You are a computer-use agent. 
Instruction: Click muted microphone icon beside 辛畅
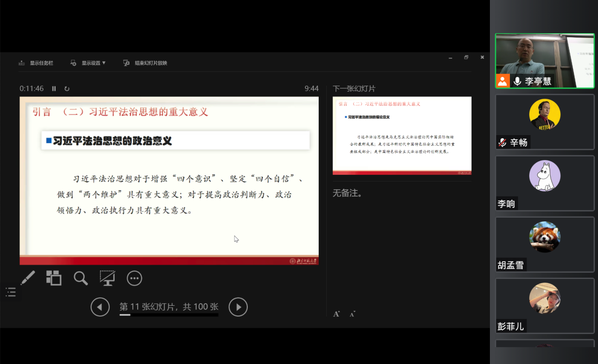[503, 143]
